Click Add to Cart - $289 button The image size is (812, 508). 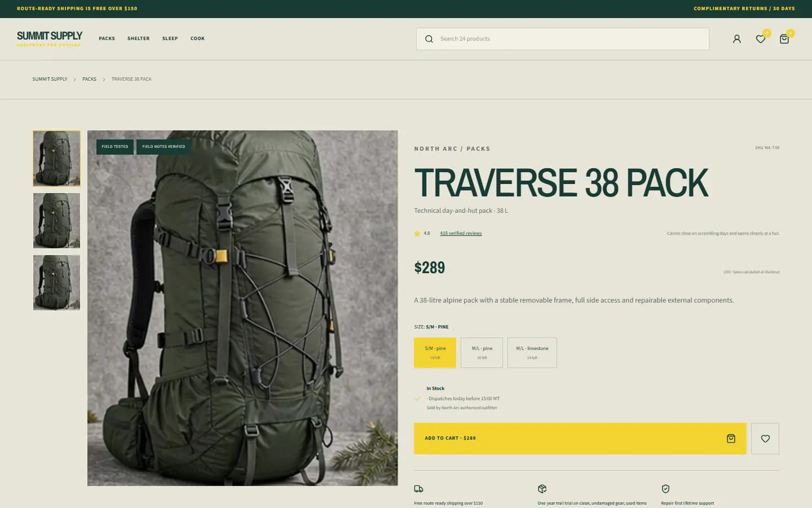tap(580, 439)
